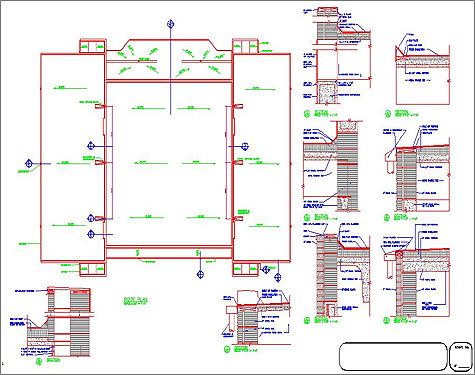Image resolution: width=475 pixels, height=375 pixels.
Task: Click the section marker on the courtyard's right side
Action: click(x=245, y=146)
